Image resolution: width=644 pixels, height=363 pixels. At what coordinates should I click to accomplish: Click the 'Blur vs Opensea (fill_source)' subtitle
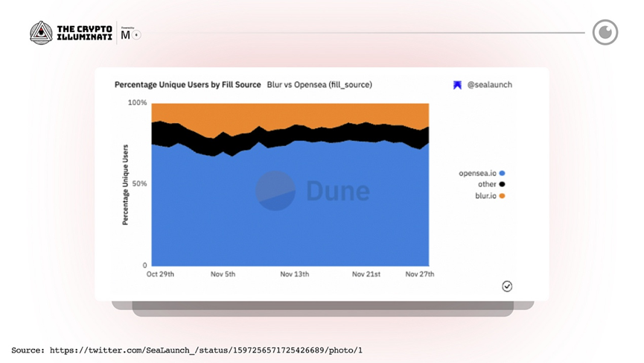pos(319,85)
